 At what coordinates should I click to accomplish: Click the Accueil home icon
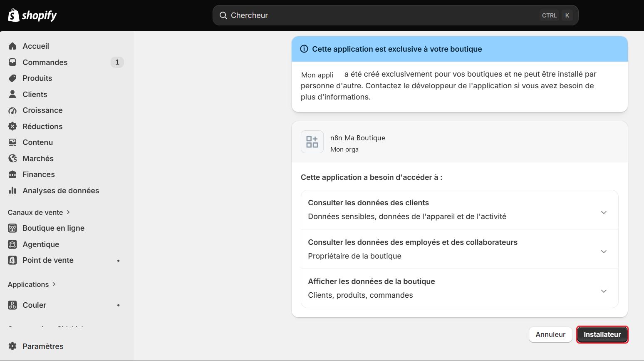(12, 46)
